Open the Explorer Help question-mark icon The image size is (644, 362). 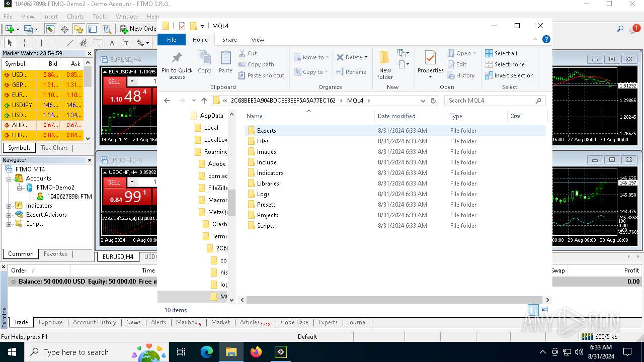(546, 39)
